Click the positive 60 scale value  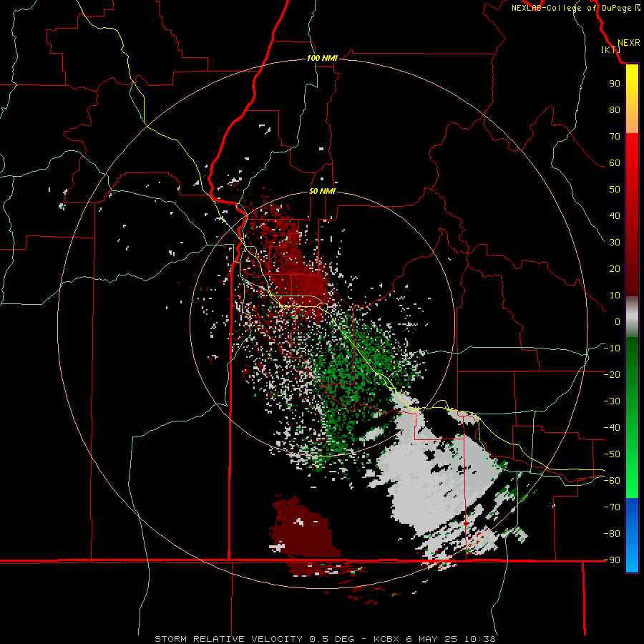coord(615,162)
